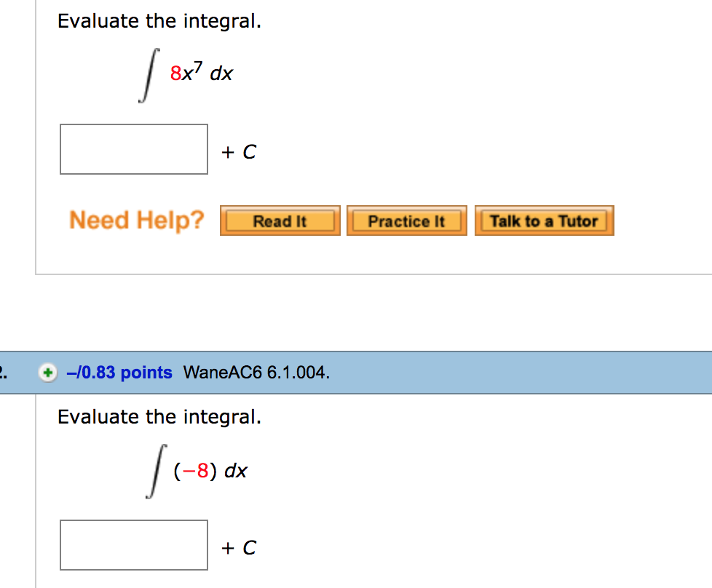The height and width of the screenshot is (588, 712).
Task: Focus the answer box for the (−8) integral
Action: [134, 545]
